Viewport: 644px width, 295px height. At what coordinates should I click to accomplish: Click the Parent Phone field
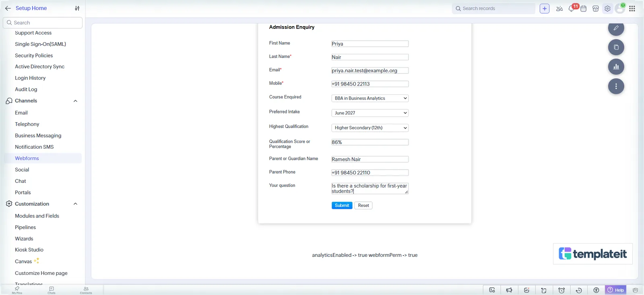click(x=370, y=173)
